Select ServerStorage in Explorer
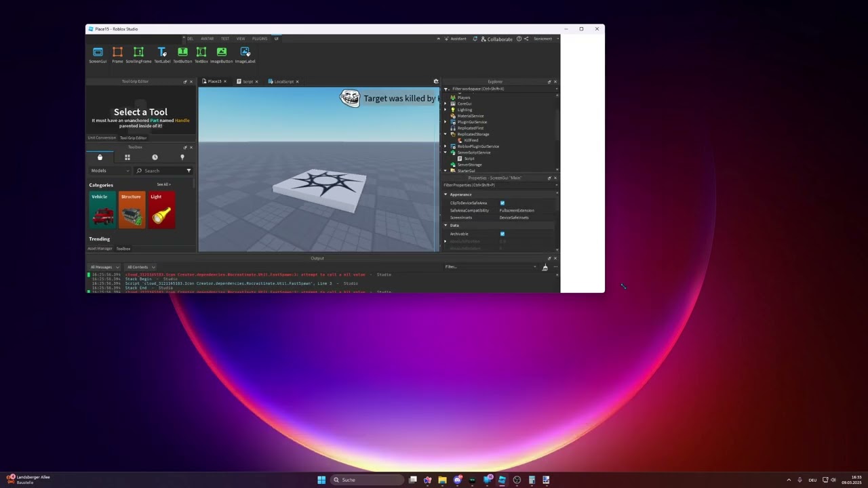 coord(469,165)
